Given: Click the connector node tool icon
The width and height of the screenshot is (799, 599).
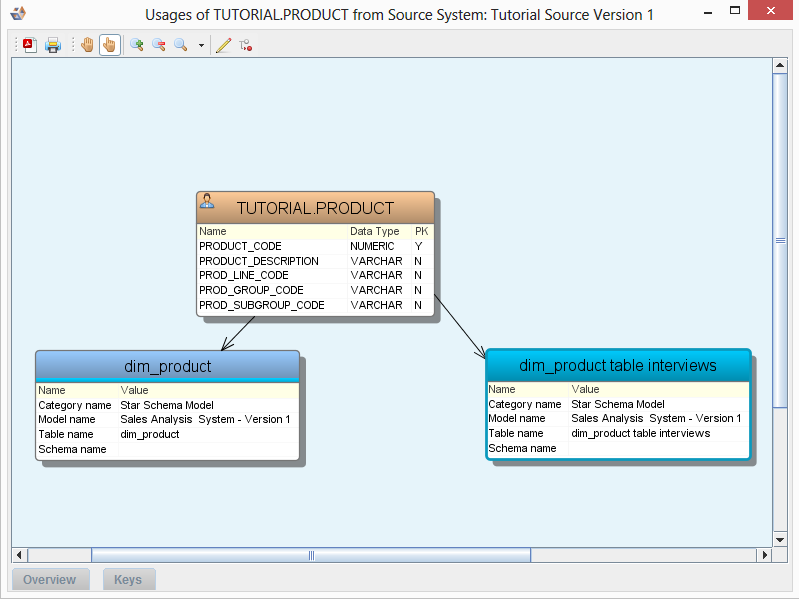Looking at the screenshot, I should click(246, 45).
